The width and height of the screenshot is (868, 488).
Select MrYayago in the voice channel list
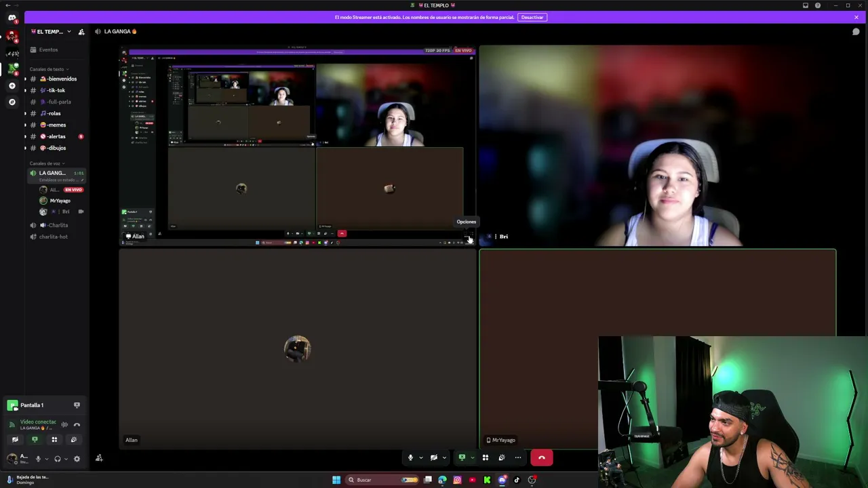pyautogui.click(x=61, y=201)
